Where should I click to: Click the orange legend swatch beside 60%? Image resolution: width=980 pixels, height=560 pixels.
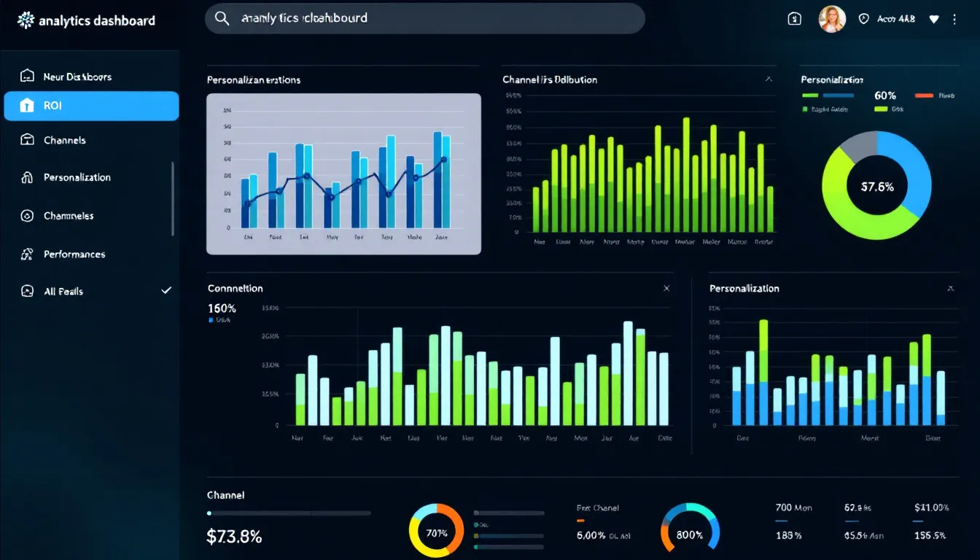(x=924, y=96)
